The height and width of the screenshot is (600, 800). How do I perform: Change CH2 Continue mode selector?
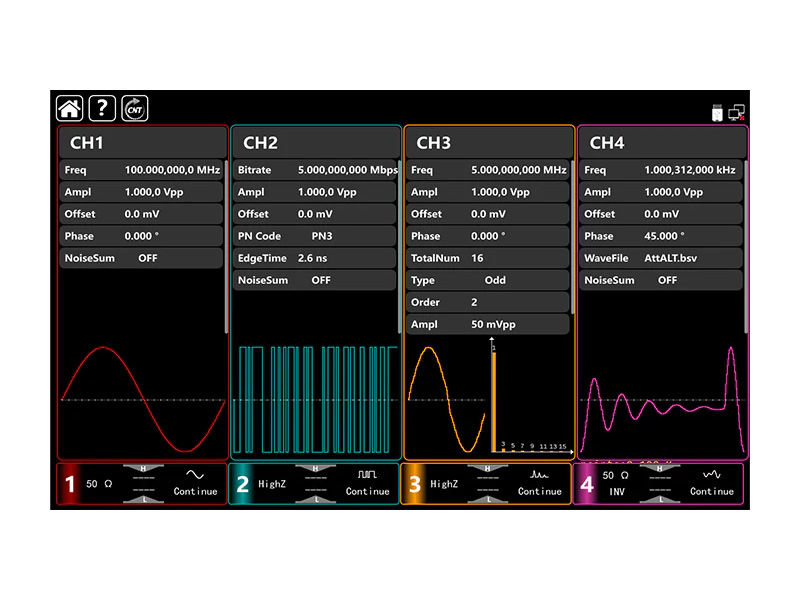[x=367, y=491]
